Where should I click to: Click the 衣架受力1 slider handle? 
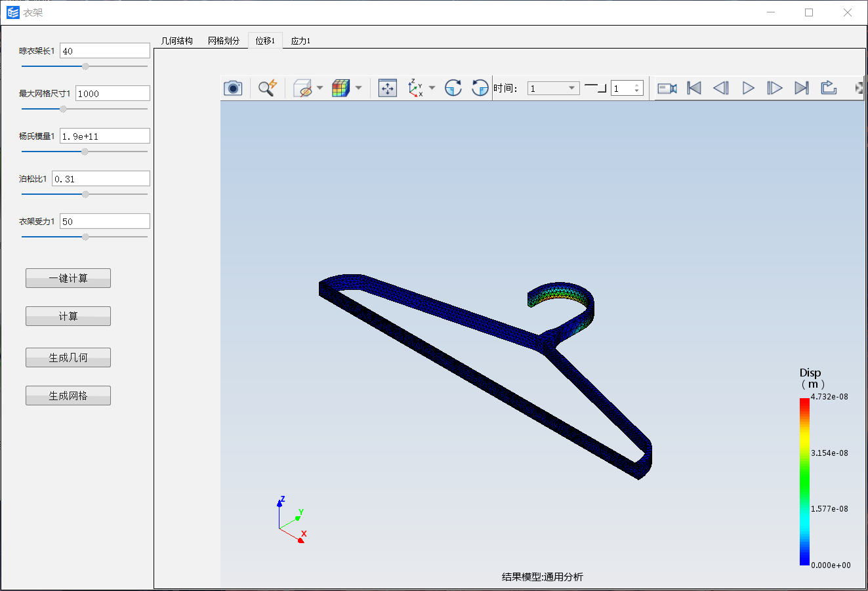(85, 237)
